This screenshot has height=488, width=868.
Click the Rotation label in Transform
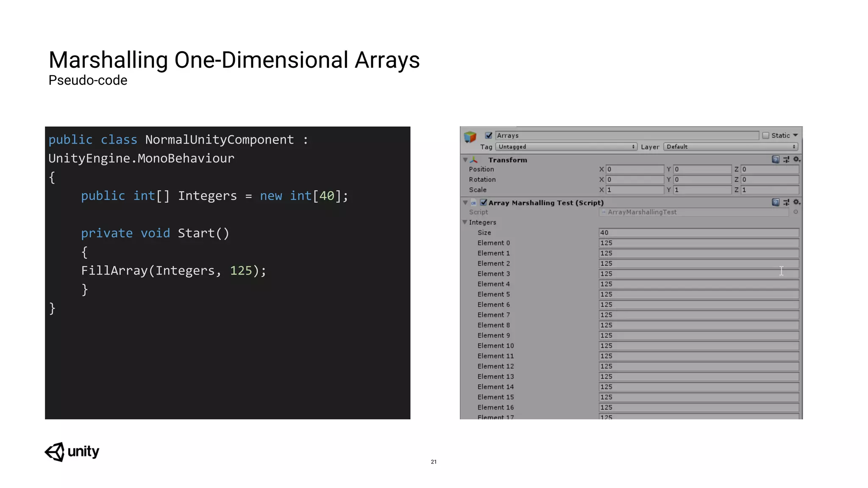(482, 179)
